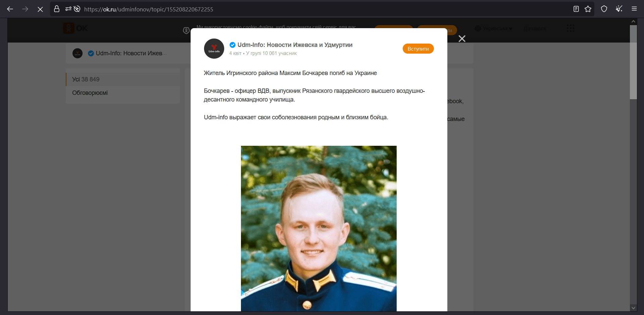Click Вступити button to join group
The image size is (644, 315).
tap(418, 49)
